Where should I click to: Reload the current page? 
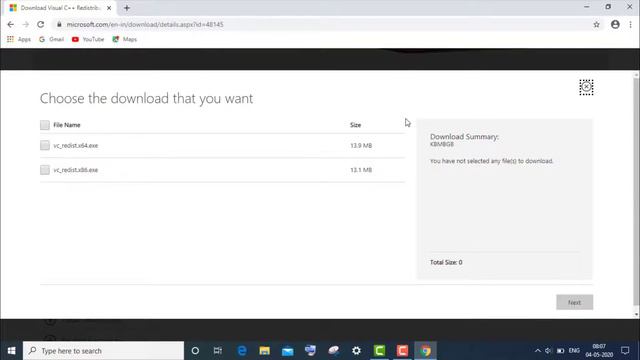point(40,24)
